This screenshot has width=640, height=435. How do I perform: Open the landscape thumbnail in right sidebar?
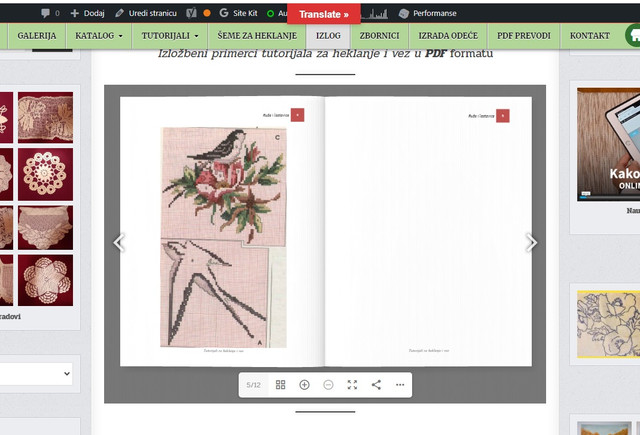coord(604,428)
